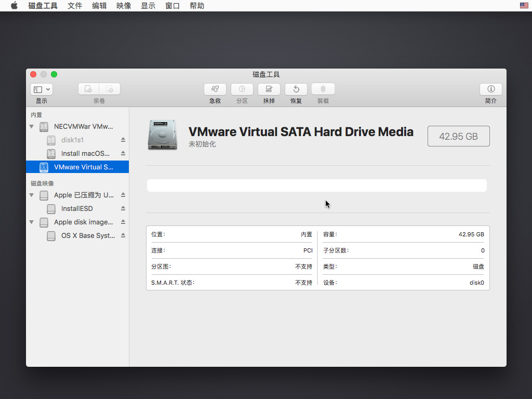Click the US flag input source icon
The height and width of the screenshot is (399, 532).
524,5
